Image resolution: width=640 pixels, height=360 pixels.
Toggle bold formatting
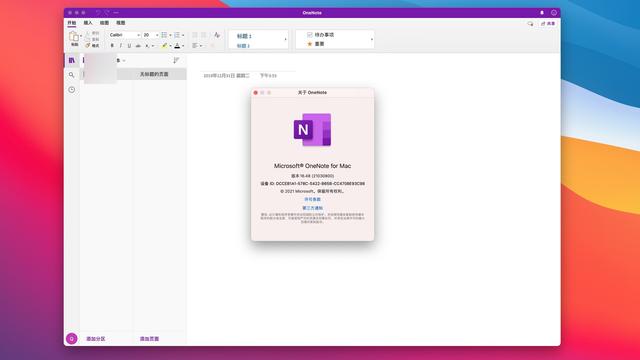tap(112, 46)
